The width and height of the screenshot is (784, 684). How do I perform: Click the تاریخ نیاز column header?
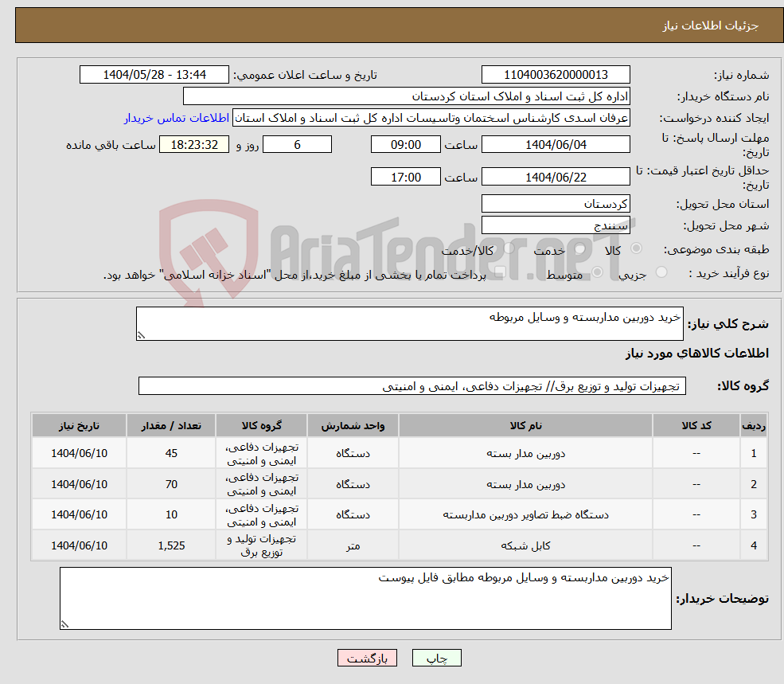coord(79,425)
